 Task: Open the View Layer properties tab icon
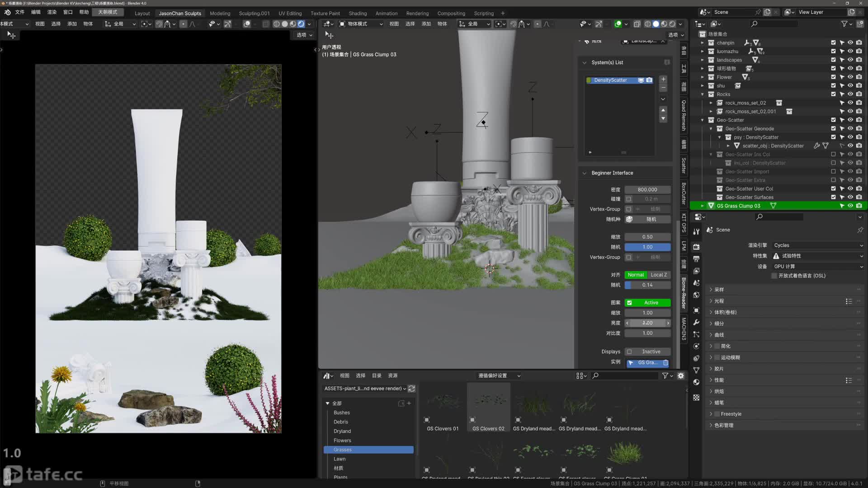(696, 271)
